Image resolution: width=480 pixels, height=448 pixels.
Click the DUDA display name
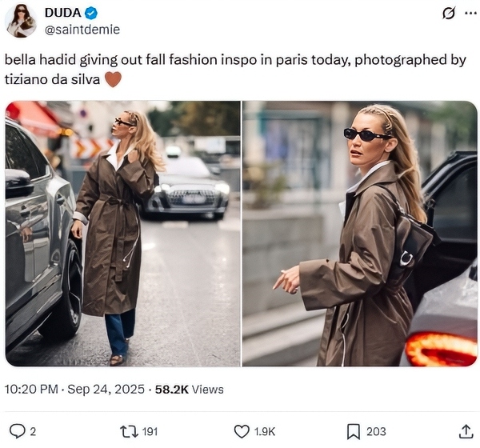pyautogui.click(x=62, y=13)
